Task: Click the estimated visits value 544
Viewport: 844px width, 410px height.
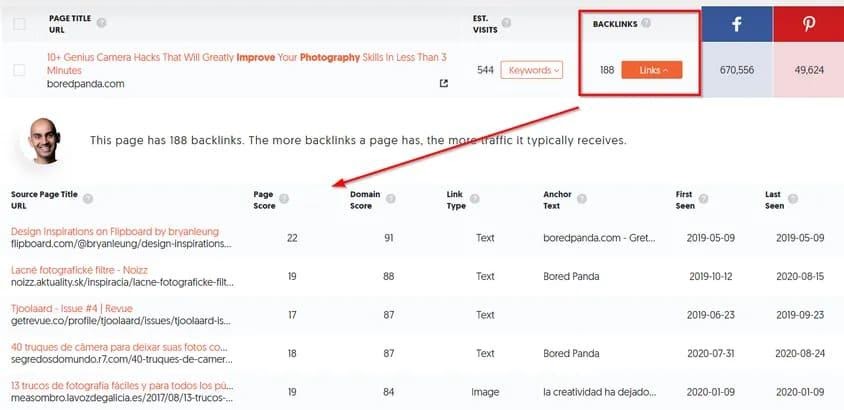Action: [x=485, y=70]
